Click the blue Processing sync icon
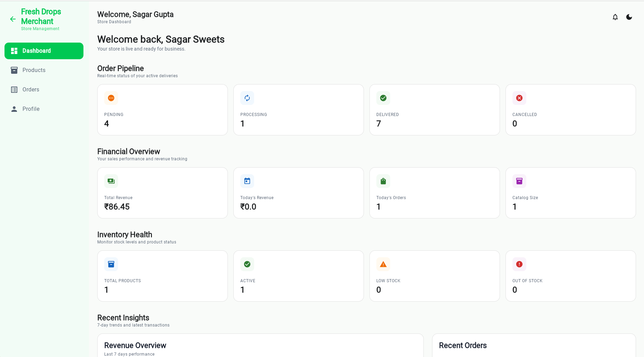Image resolution: width=644 pixels, height=357 pixels. click(x=247, y=98)
